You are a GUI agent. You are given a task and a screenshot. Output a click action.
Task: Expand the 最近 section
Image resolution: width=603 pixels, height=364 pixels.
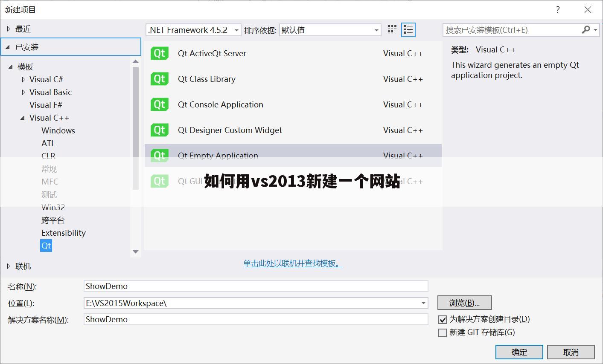(x=9, y=29)
